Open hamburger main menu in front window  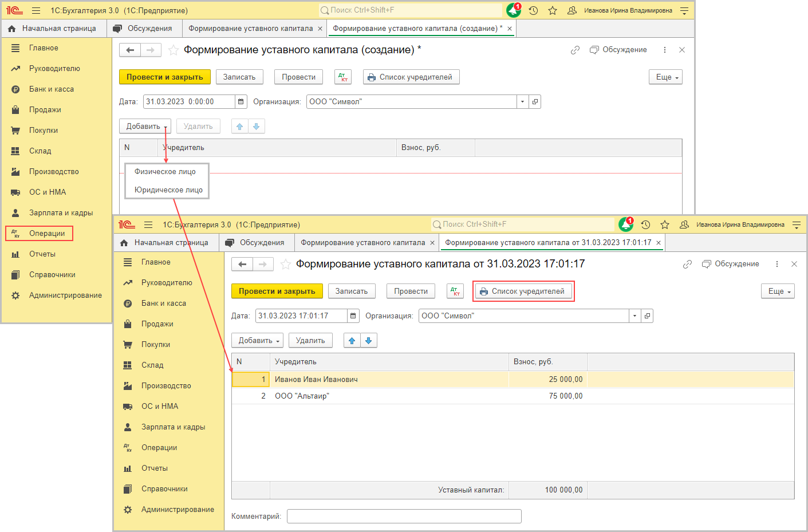coord(148,224)
